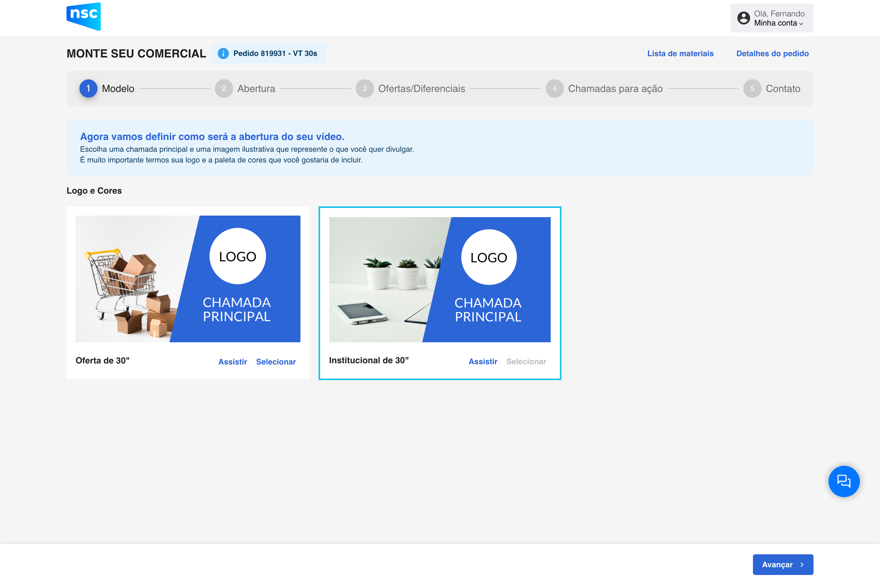The image size is (880, 588).
Task: Click step 2 Abertura circle
Action: coord(224,88)
